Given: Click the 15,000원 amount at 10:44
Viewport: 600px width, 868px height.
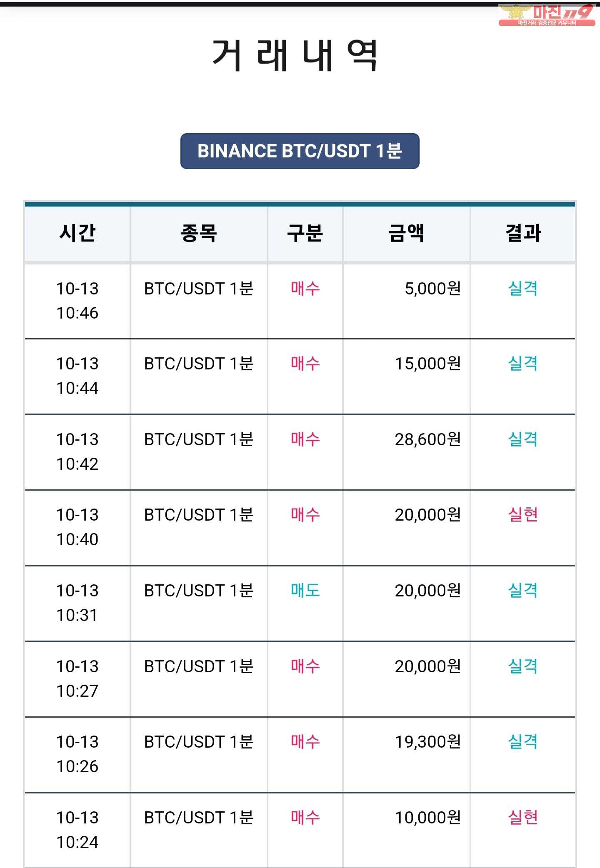Looking at the screenshot, I should 427,363.
